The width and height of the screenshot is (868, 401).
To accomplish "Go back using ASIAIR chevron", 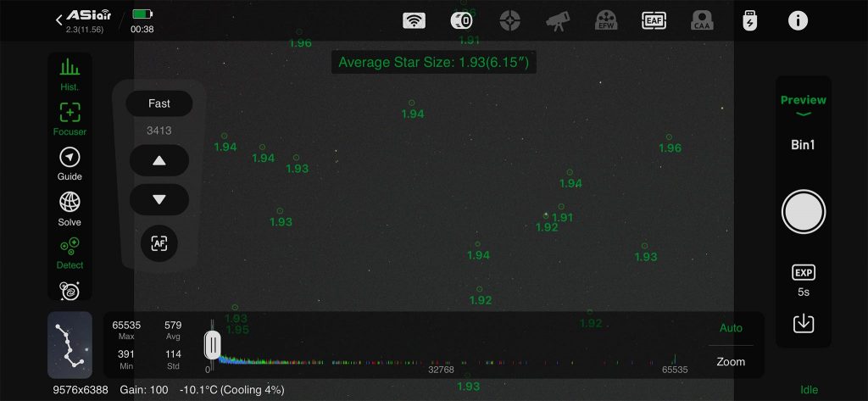I will (x=59, y=20).
